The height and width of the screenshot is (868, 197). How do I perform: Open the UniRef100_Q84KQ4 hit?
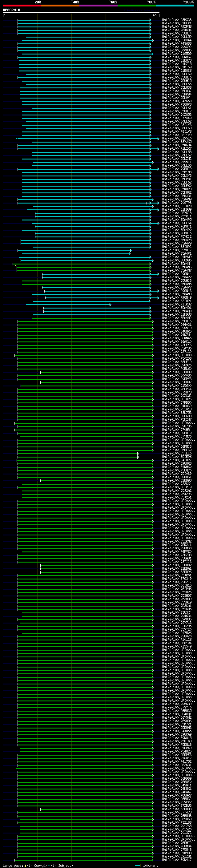(177, 30)
